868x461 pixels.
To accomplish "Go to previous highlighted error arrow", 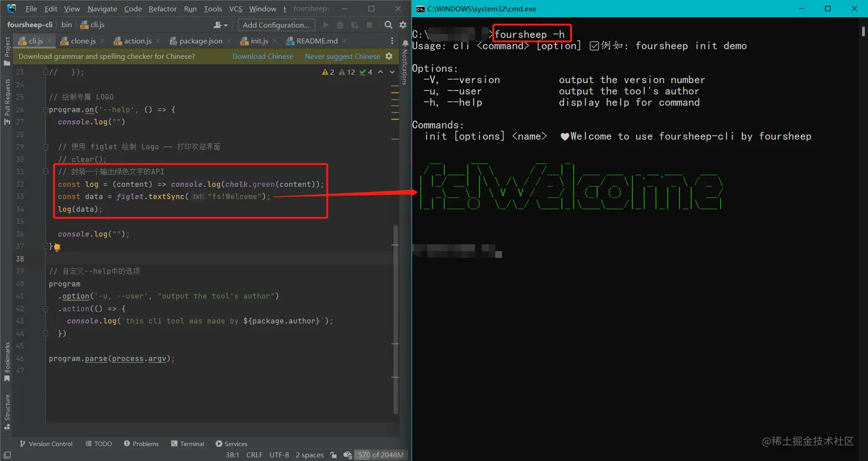I will (x=379, y=72).
